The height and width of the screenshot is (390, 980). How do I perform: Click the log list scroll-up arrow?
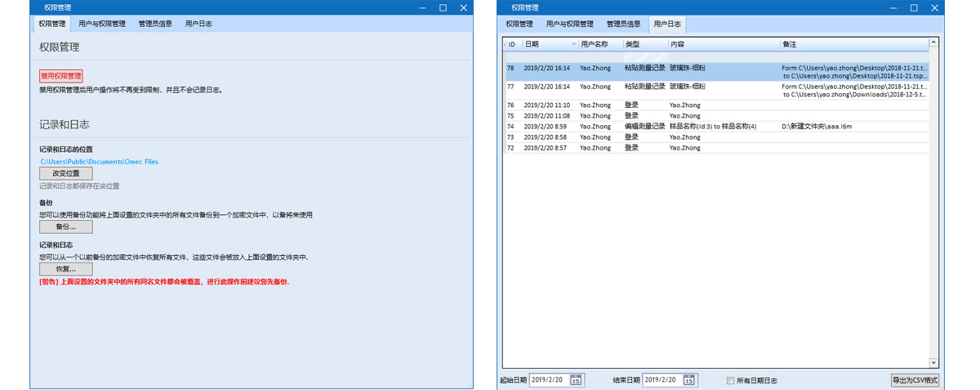933,43
